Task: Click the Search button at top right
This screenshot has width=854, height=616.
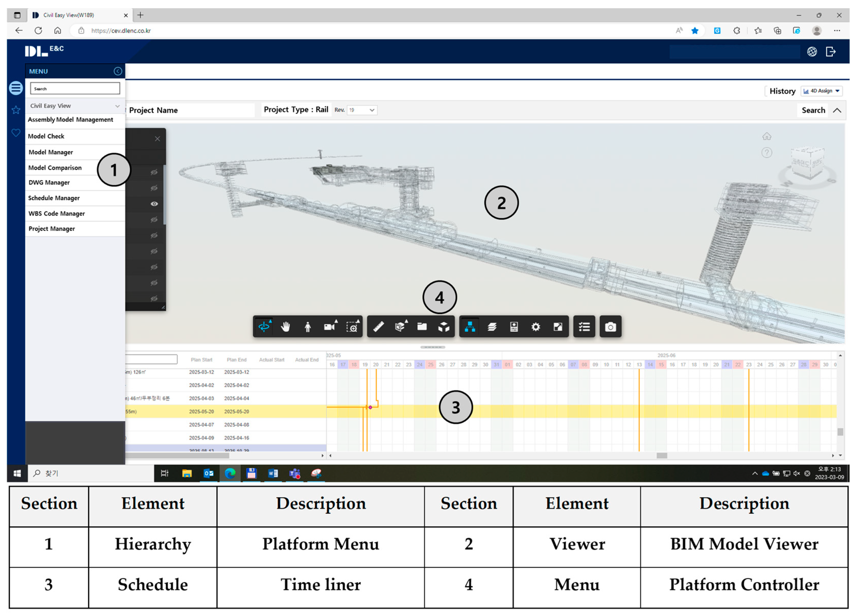Action: point(813,110)
